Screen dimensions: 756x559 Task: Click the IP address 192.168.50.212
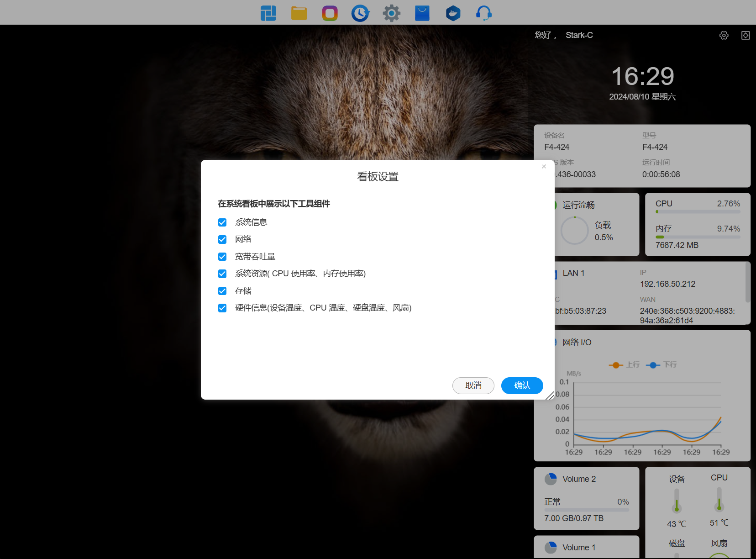(x=667, y=284)
